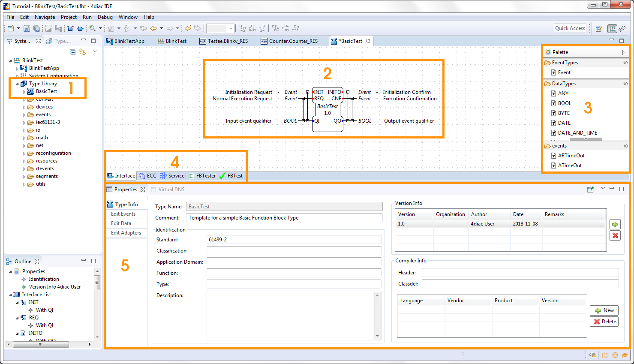
Task: Toggle Link with Editor in System Explorer
Action: [82, 52]
